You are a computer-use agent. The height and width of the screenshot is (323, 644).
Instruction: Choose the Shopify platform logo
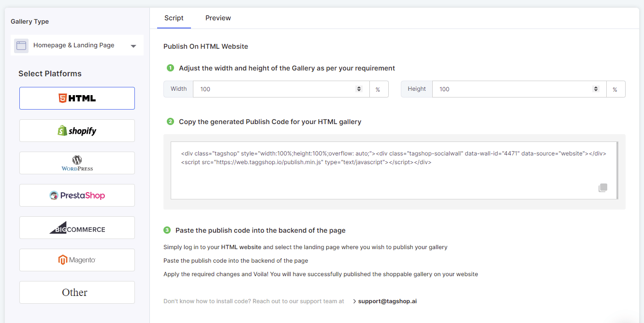coord(77,131)
